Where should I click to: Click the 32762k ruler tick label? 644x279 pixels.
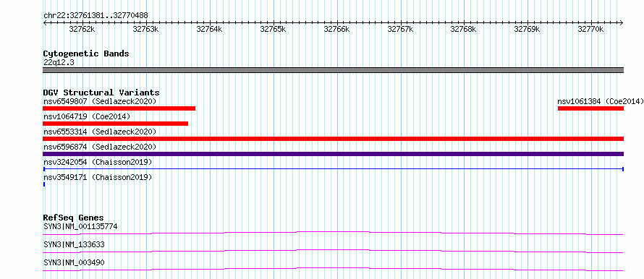[82, 30]
